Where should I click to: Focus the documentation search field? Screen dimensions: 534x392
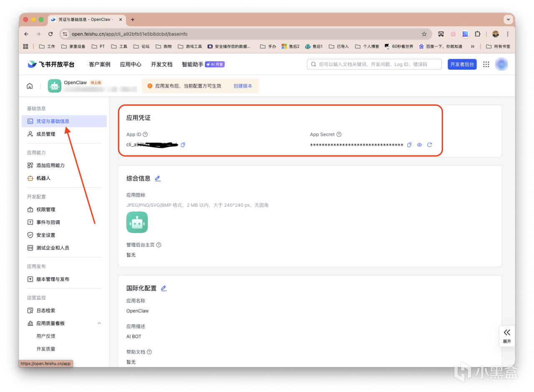[374, 64]
